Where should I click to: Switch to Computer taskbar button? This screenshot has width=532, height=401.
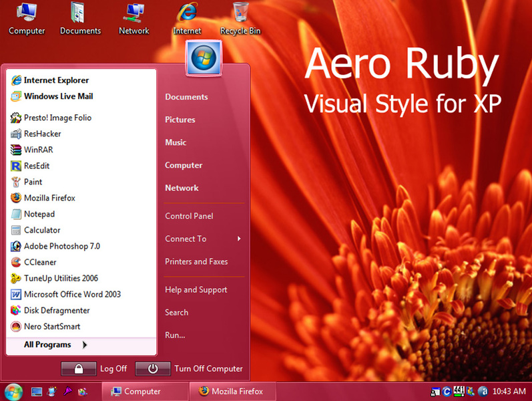pos(146,392)
